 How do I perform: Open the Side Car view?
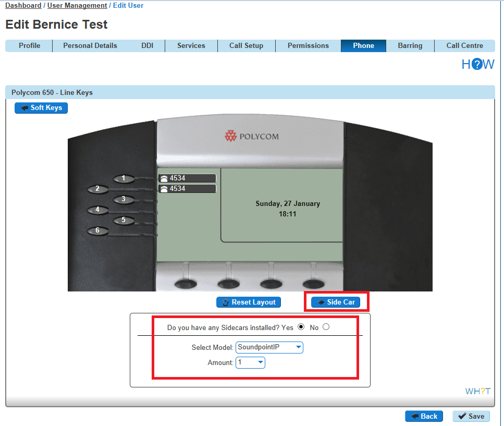[336, 302]
